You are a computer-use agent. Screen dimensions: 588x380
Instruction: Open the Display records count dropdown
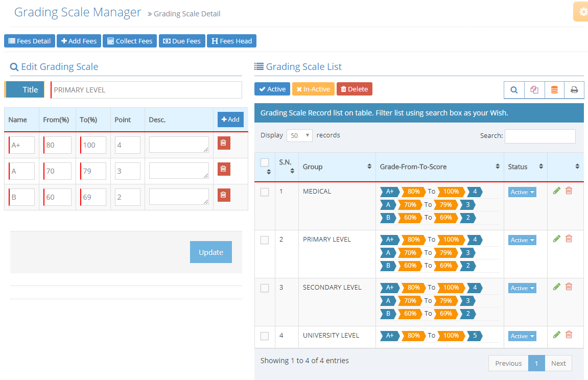click(x=299, y=135)
